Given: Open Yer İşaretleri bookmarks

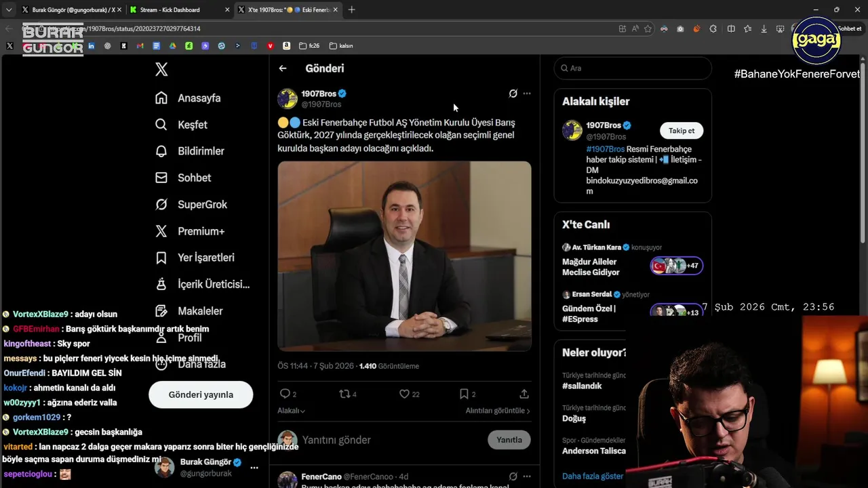Looking at the screenshot, I should coord(195,258).
